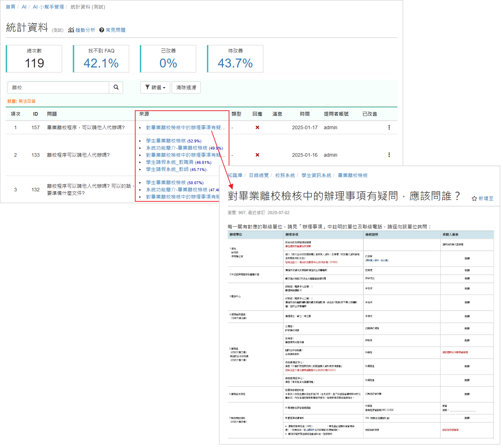The height and width of the screenshot is (448, 503).
Task: Click the 清除過濾 button
Action: [186, 87]
